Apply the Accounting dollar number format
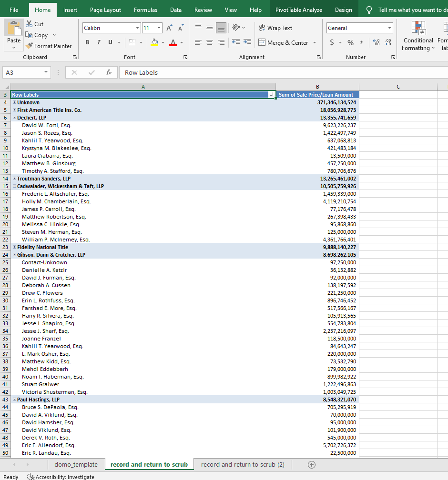Image resolution: width=448 pixels, height=480 pixels. click(x=332, y=42)
